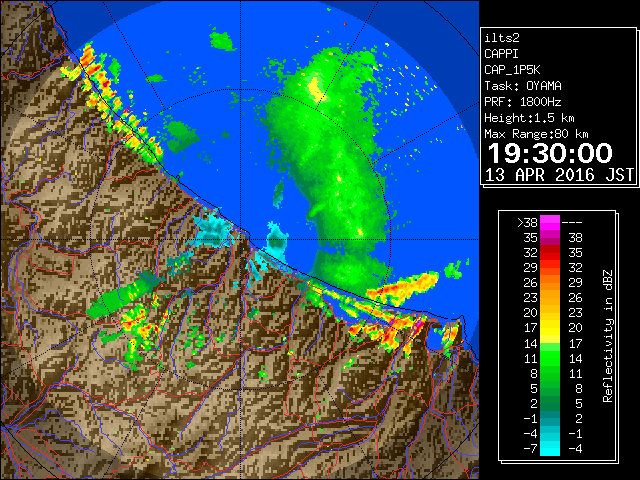Click the 'Task: OYAMA' line
The image size is (640, 480).
click(x=523, y=86)
